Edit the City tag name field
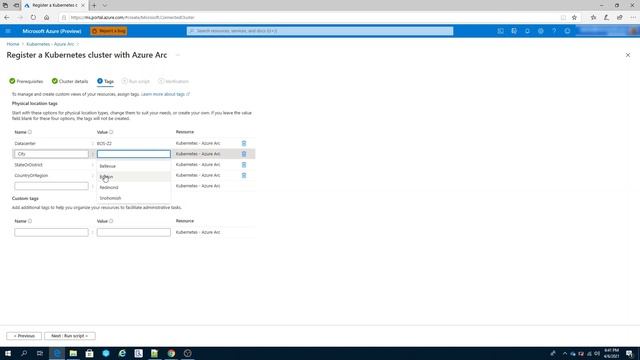 pos(51,154)
